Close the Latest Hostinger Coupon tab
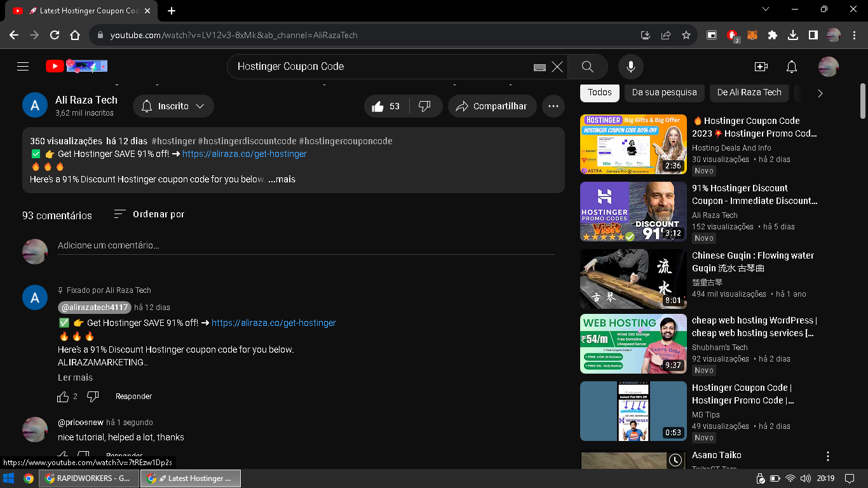This screenshot has width=868, height=488. click(147, 11)
